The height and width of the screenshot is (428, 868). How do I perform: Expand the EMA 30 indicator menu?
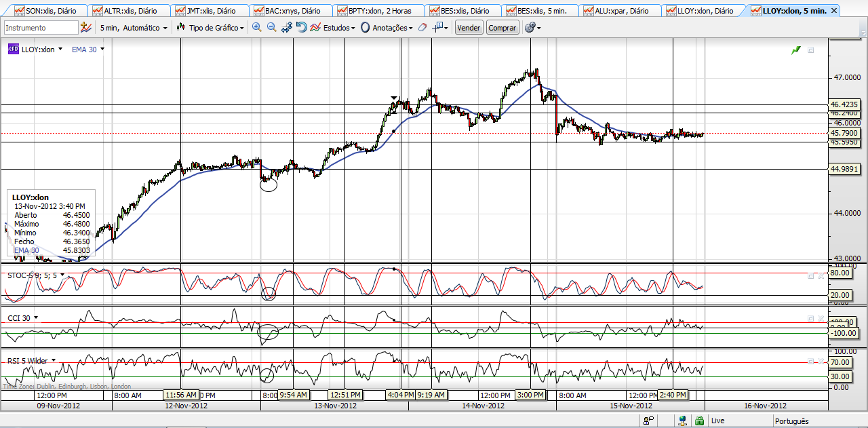point(88,50)
